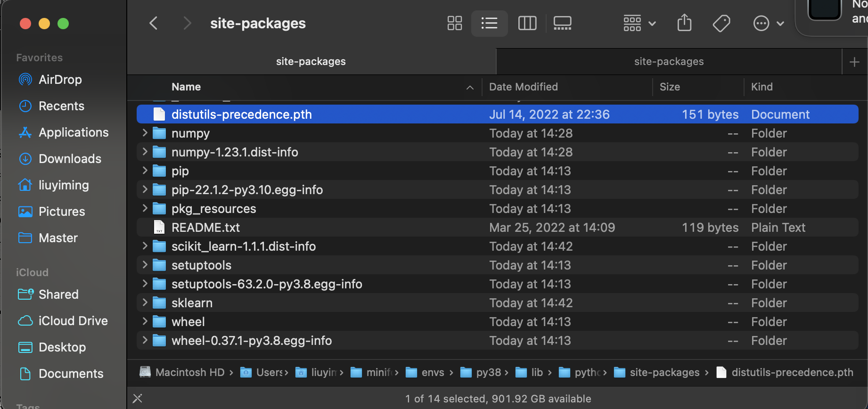Open the More Actions ellipsis menu
Viewport: 868px width, 409px height.
pos(768,23)
